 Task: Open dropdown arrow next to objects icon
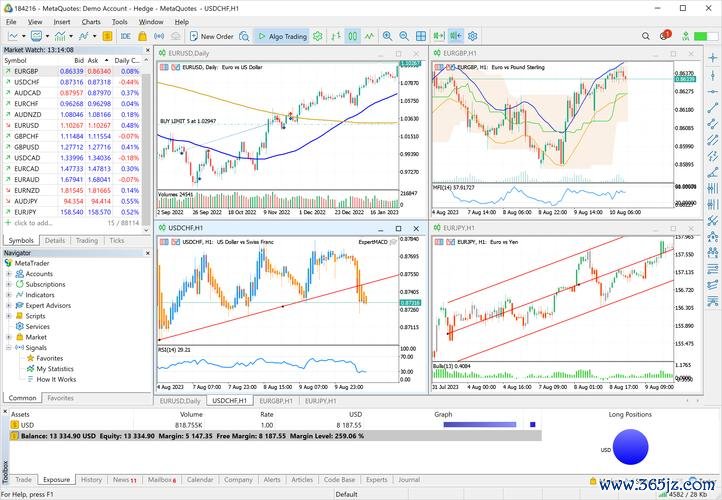(x=94, y=36)
